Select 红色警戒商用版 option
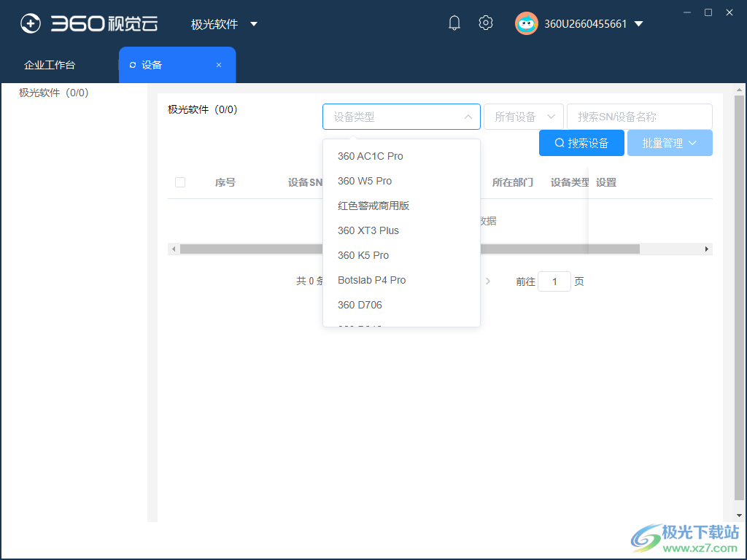 tap(401, 206)
